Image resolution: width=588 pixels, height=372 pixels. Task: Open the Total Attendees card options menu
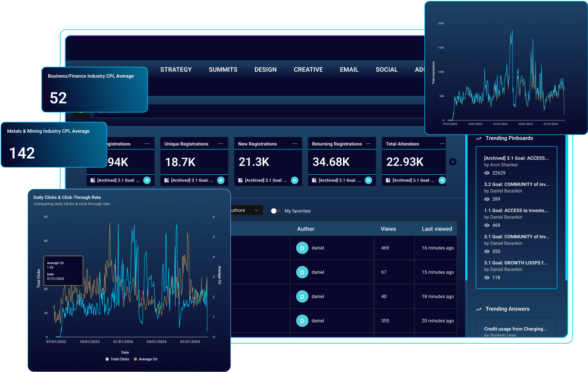click(442, 144)
